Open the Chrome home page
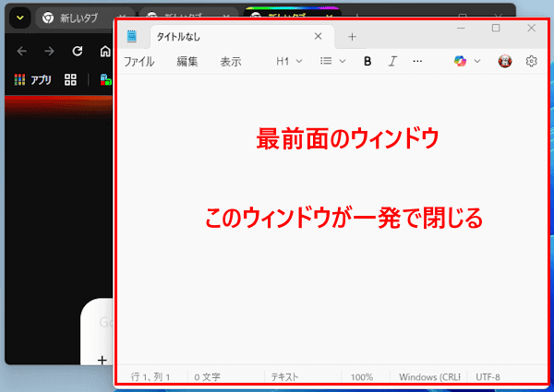The width and height of the screenshot is (554, 392). click(x=105, y=51)
